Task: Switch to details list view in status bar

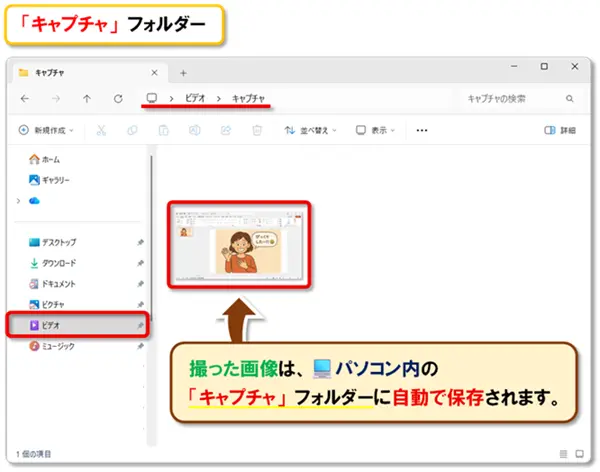Action: coord(564,454)
